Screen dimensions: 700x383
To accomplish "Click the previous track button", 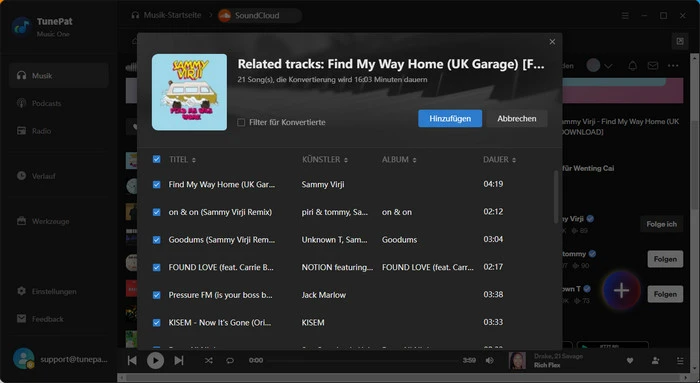I will pos(132,360).
